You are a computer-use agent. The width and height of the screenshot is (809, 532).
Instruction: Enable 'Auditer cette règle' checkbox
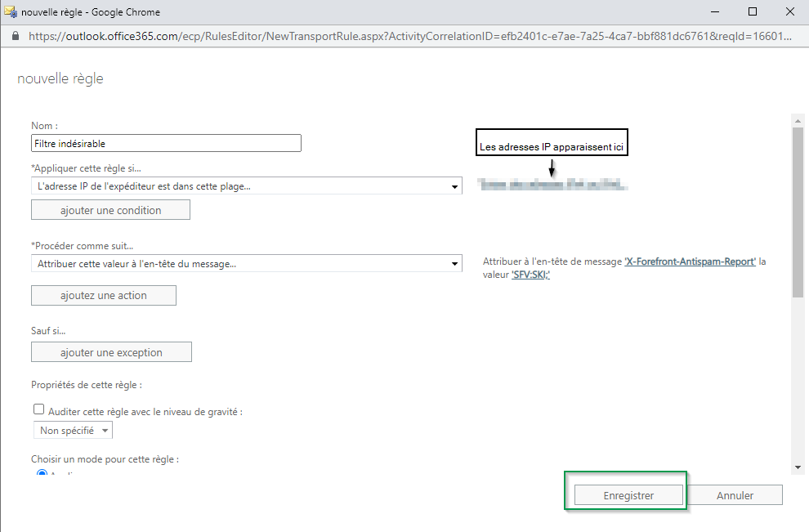coord(38,410)
